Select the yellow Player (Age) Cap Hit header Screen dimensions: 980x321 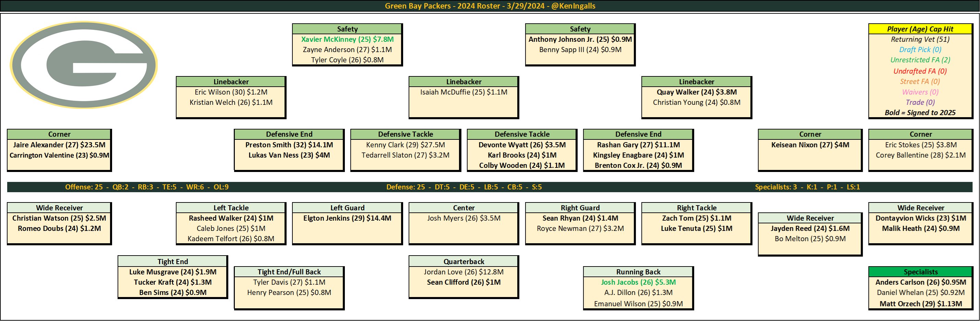920,29
